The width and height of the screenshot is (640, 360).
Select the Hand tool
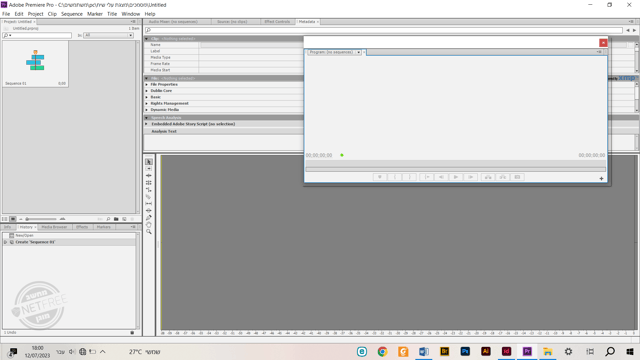pyautogui.click(x=149, y=224)
